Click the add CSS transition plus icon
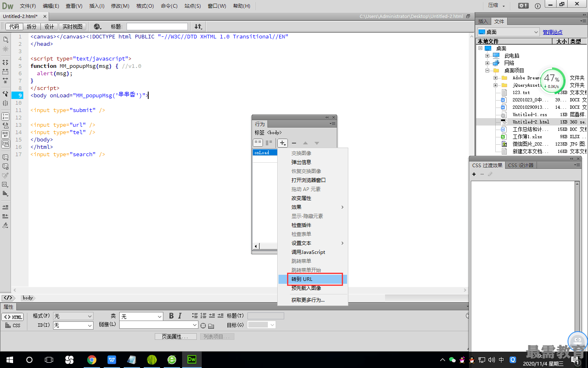 (474, 174)
